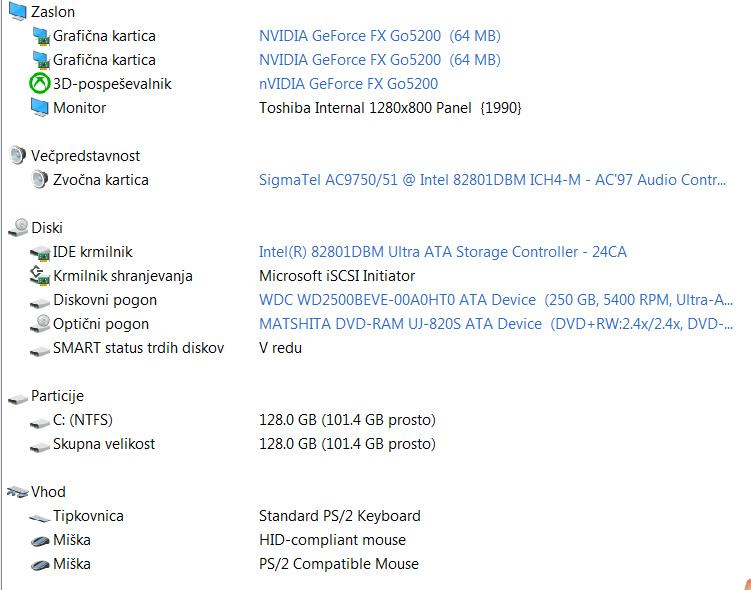Click the IDE krmilnik card icon

click(40, 252)
